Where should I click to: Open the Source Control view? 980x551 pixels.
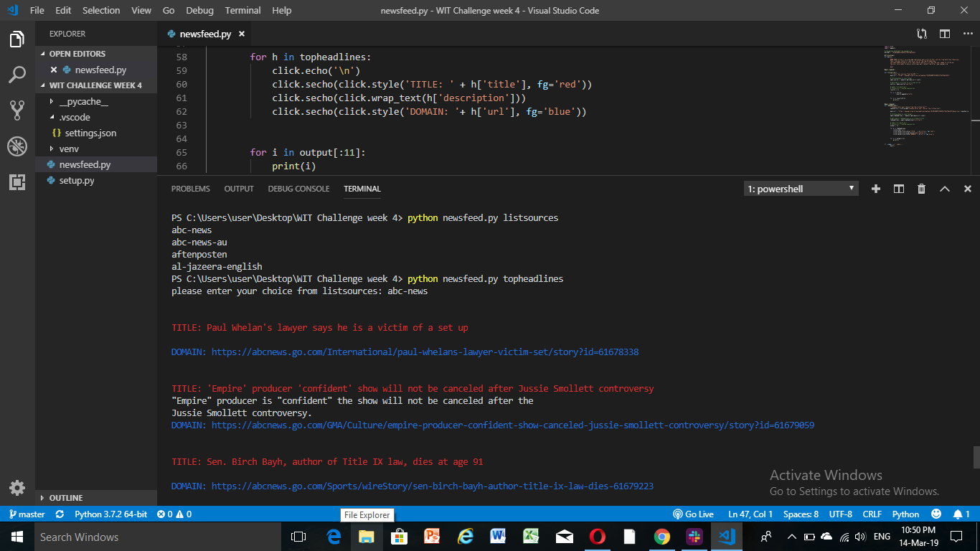17,110
